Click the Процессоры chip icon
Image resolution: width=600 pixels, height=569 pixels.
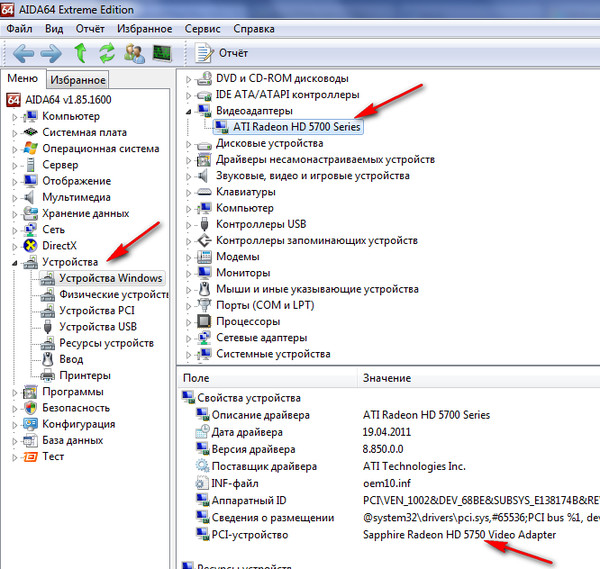204,321
